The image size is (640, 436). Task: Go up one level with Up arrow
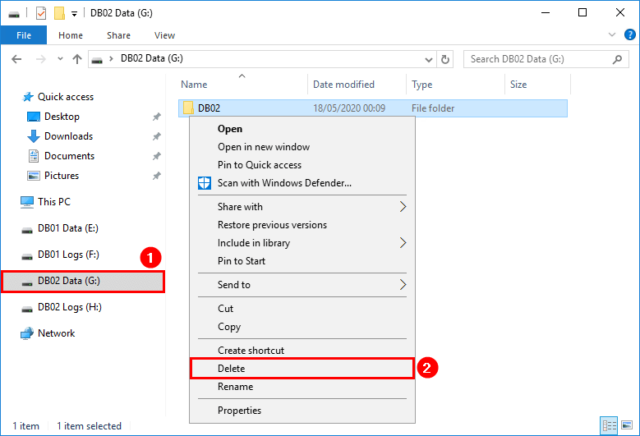click(77, 59)
